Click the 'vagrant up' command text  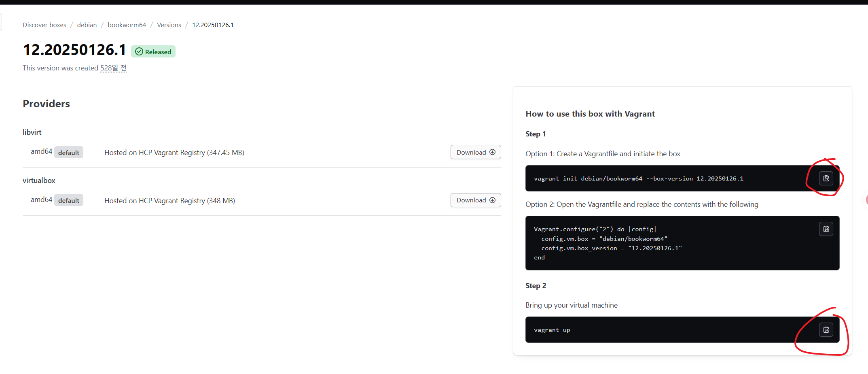coord(552,330)
